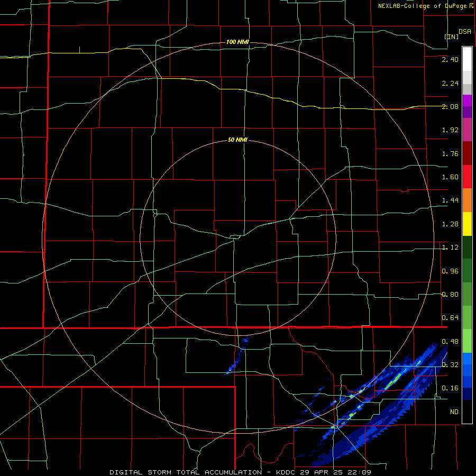The height and width of the screenshot is (476, 476).
Task: Click the 100 NMI range ring label
Action: pyautogui.click(x=237, y=42)
